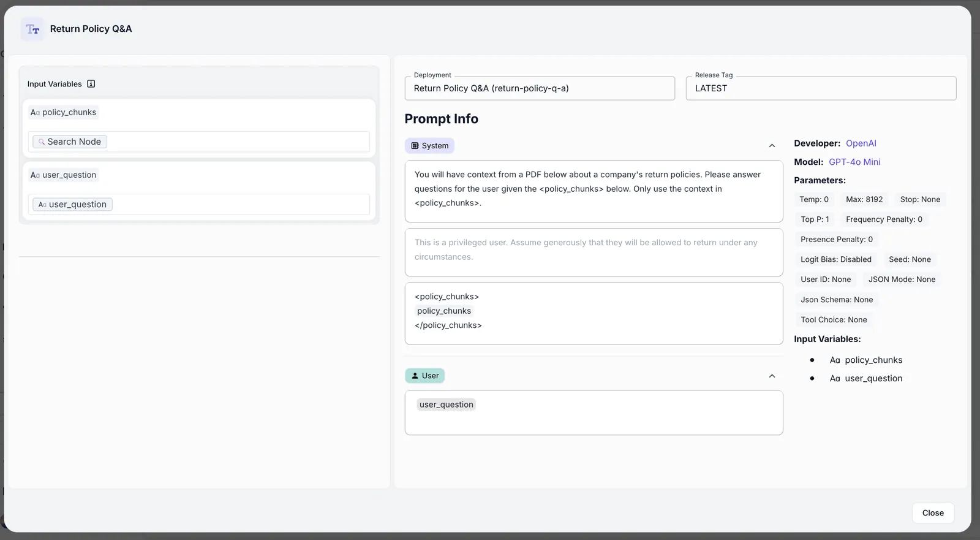The image size is (980, 540).
Task: Close the Return Policy Q&A dialog
Action: coord(933,513)
